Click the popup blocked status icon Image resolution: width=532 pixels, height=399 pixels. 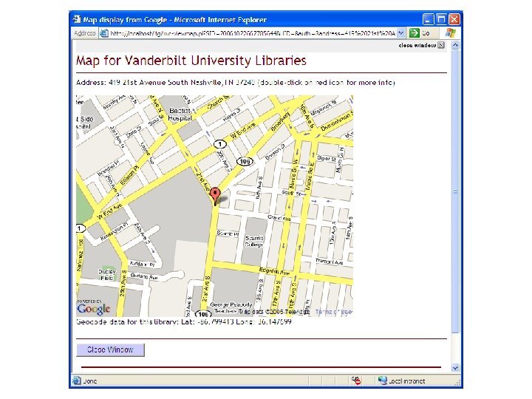pos(355,381)
